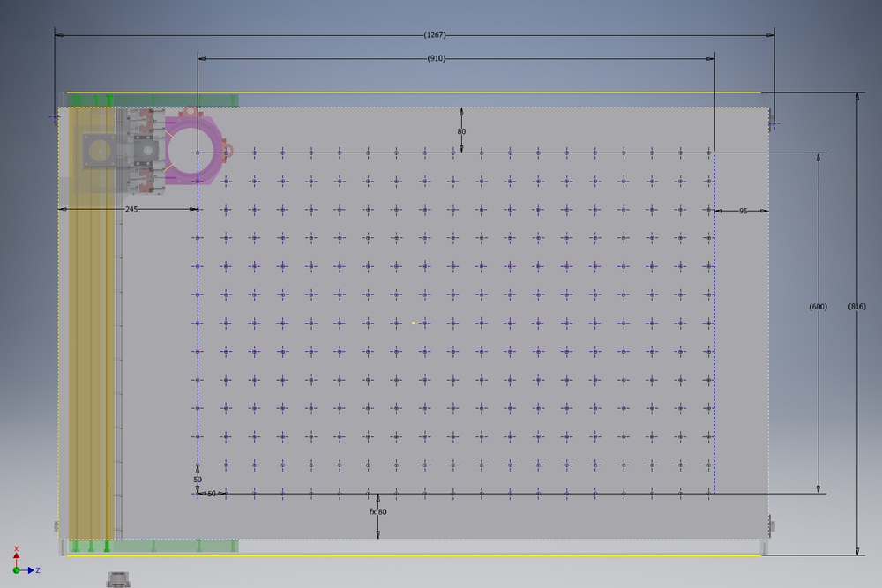Select the small red lug right of the purple ring
Image resolution: width=882 pixels, height=588 pixels.
227,151
